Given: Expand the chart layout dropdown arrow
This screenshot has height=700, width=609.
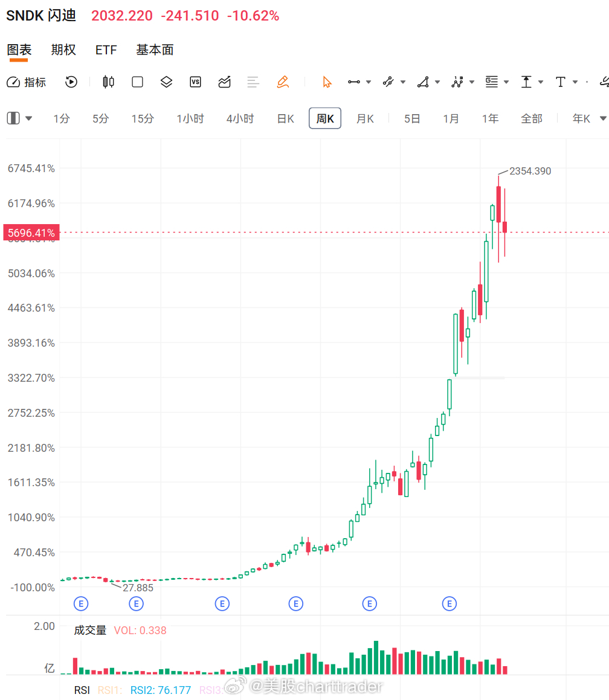Looking at the screenshot, I should tap(28, 119).
